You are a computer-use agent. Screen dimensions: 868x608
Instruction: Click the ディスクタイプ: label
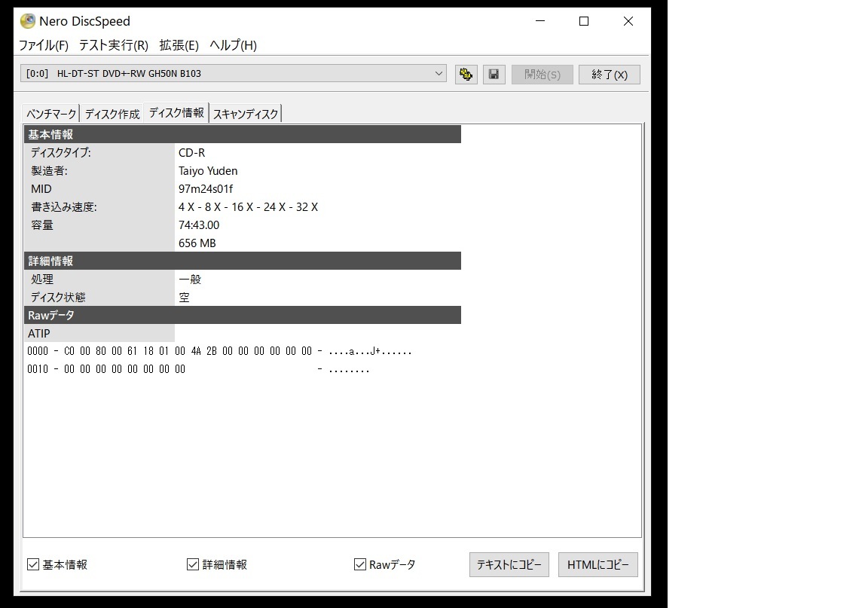[x=61, y=153]
